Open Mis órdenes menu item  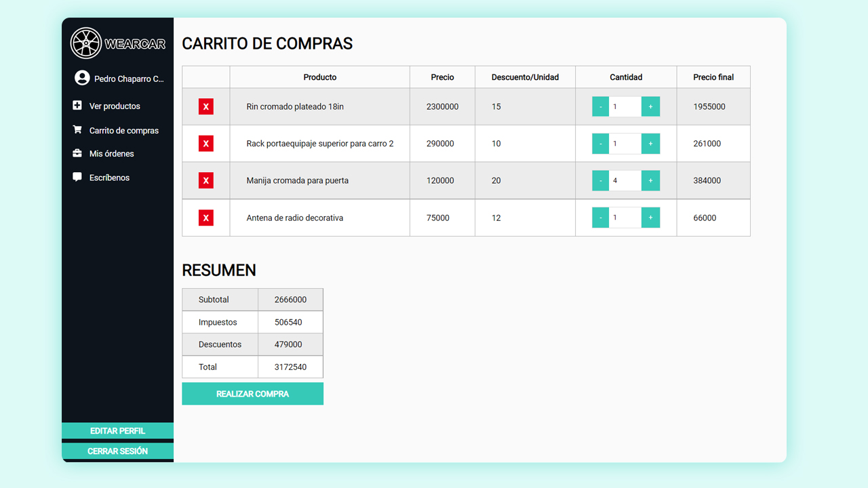[x=112, y=154]
